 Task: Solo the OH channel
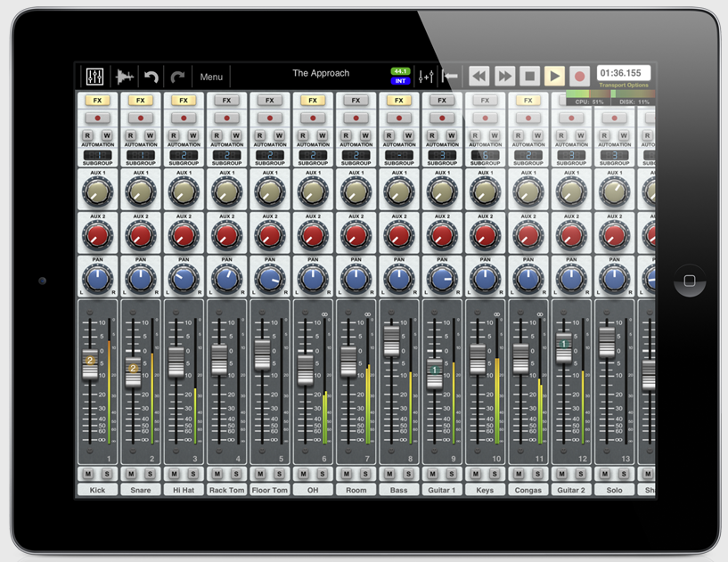point(323,474)
